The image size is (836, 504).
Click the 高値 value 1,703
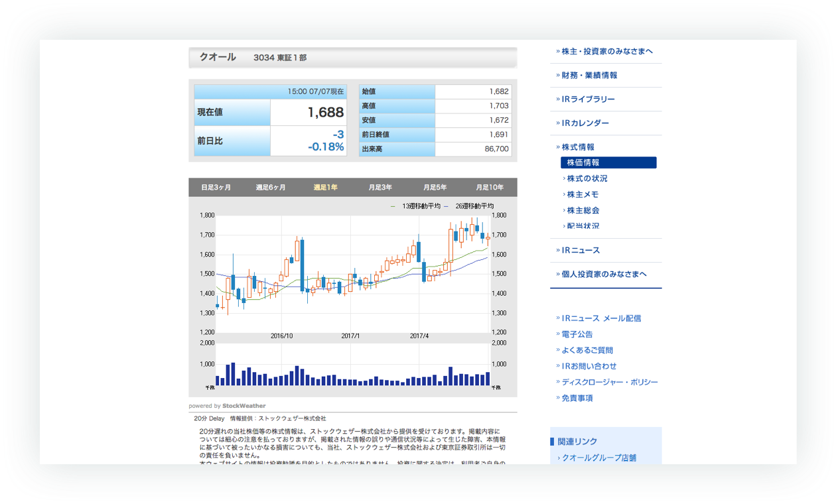[x=498, y=106]
